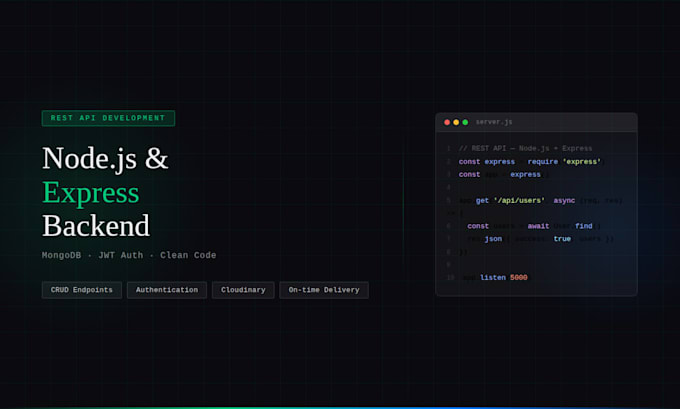Click the 'json' method call in code

(x=493, y=239)
